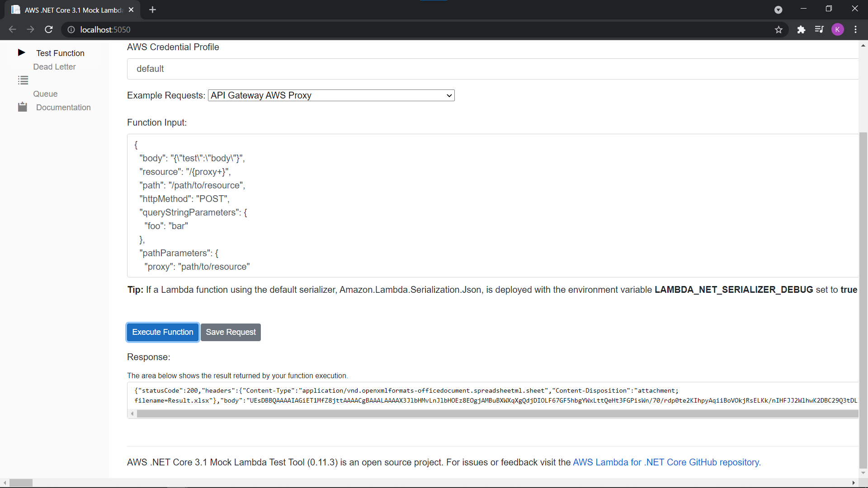868x488 pixels.
Task: Click the page vertical scrollbar thumb
Action: pos(863,300)
